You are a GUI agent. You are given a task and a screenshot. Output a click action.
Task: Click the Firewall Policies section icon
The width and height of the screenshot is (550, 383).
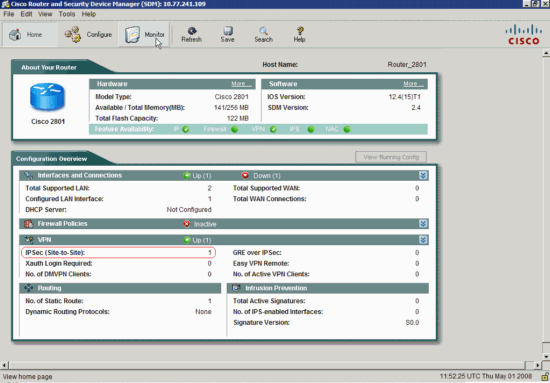click(29, 224)
